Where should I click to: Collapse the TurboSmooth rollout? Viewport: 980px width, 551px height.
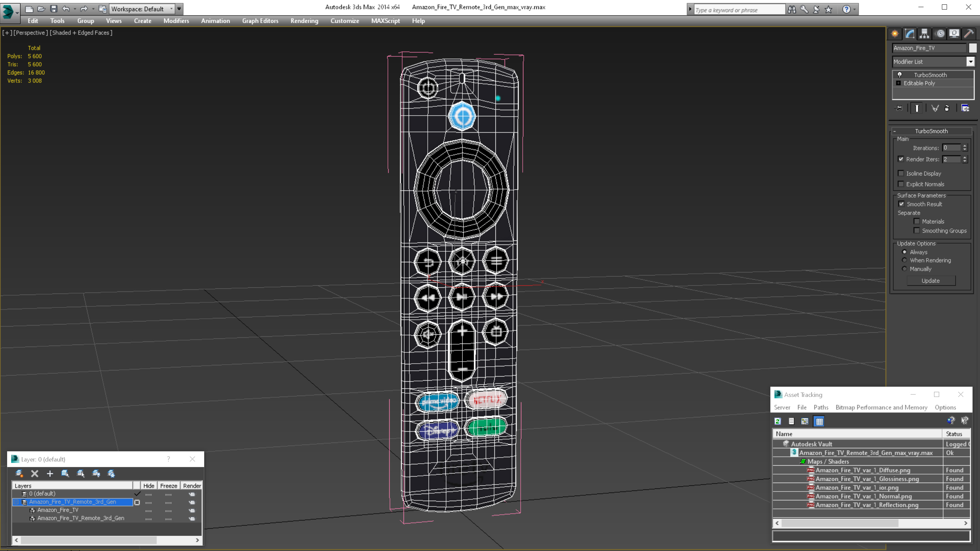(931, 131)
